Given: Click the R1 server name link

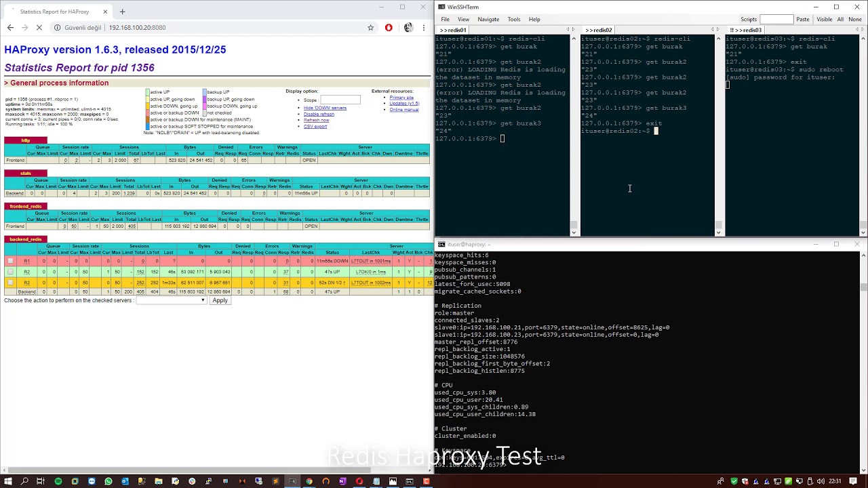Looking at the screenshot, I should click(26, 261).
